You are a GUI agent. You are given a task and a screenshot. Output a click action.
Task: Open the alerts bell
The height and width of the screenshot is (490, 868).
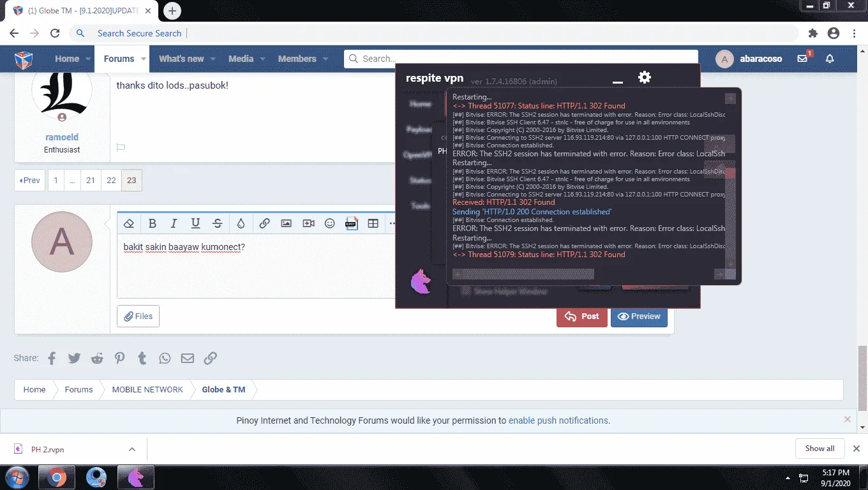click(x=830, y=59)
